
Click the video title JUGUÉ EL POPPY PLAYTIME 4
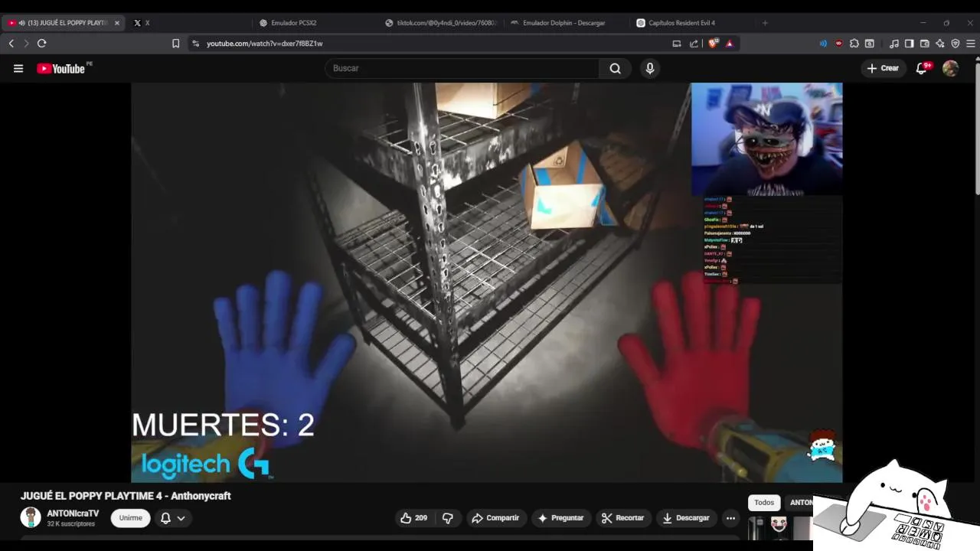[126, 496]
